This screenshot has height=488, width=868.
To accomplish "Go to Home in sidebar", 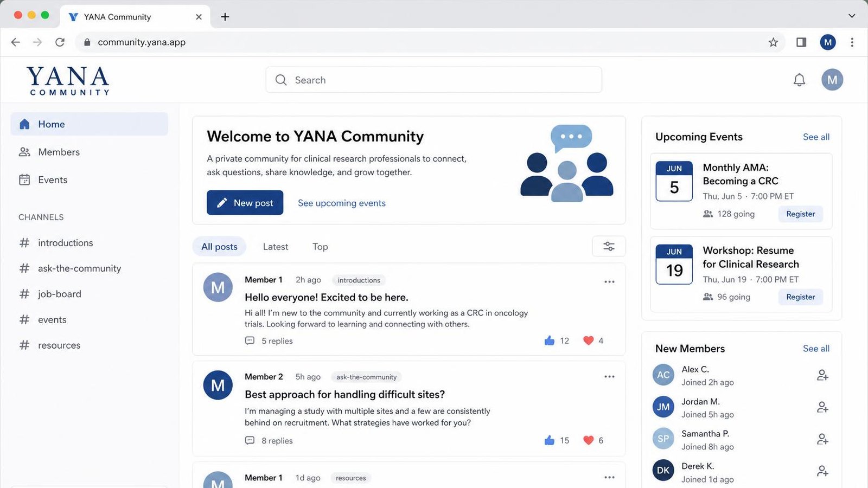I will click(x=89, y=124).
